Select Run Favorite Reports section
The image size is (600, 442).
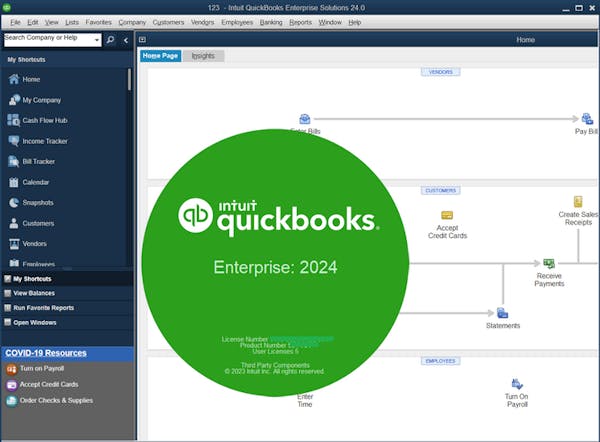pos(45,308)
